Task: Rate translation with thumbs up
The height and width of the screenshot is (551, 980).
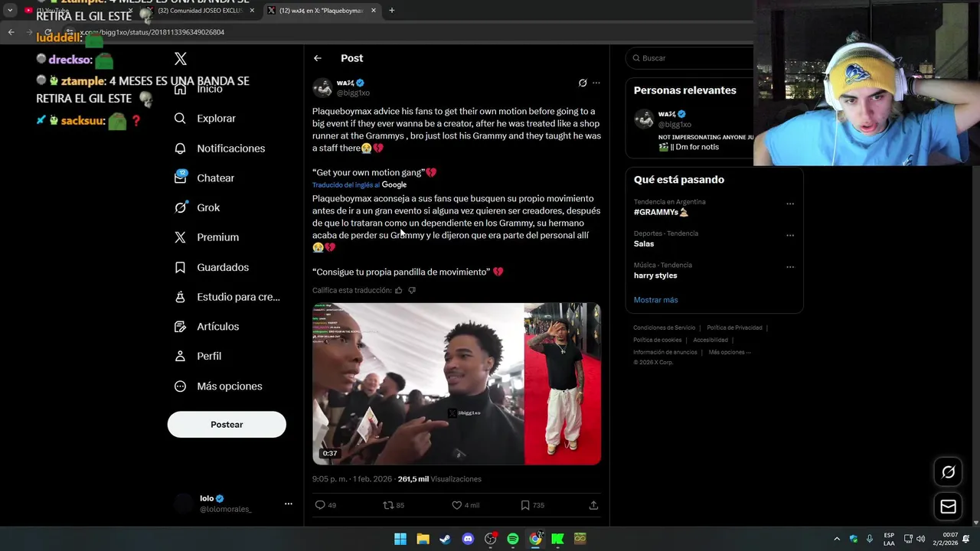Action: pos(398,290)
